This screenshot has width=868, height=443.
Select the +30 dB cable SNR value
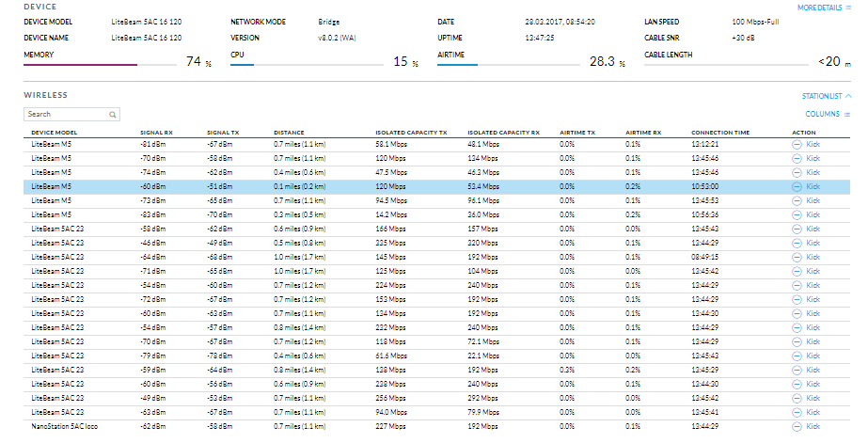pos(743,39)
